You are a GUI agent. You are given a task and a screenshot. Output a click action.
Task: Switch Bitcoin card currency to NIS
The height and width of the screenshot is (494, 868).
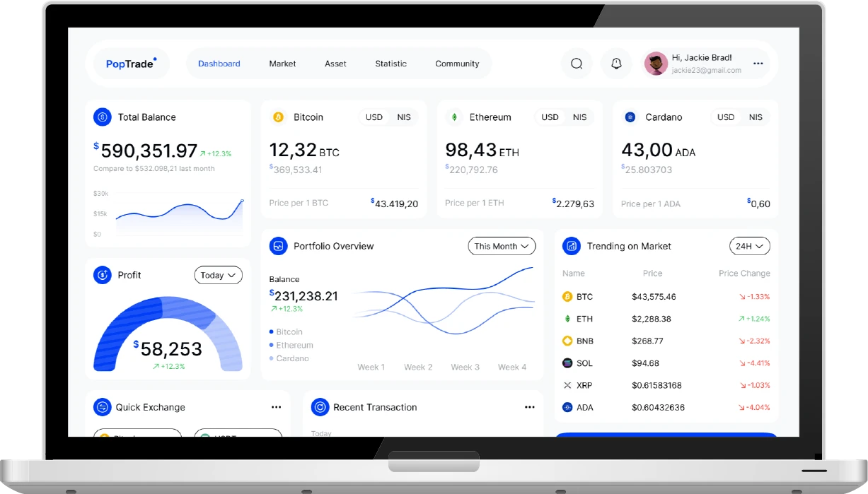click(x=403, y=117)
